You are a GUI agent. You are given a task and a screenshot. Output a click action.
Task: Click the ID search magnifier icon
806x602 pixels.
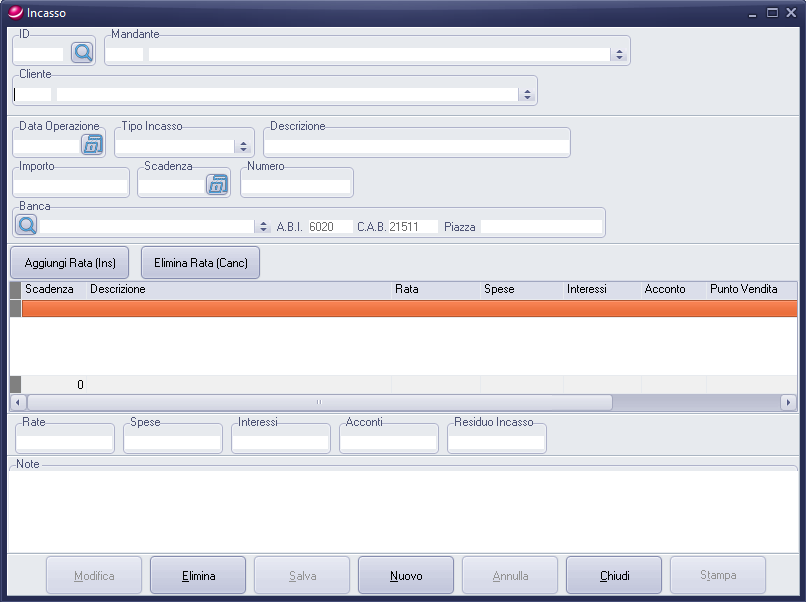pyautogui.click(x=82, y=53)
